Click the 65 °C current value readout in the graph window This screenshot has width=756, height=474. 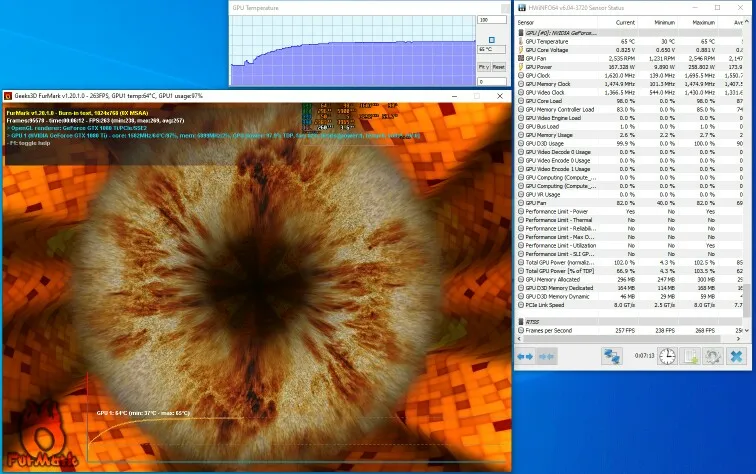tap(491, 50)
